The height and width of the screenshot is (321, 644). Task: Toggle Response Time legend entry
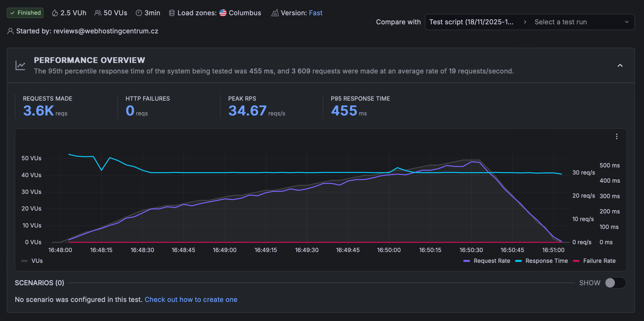pos(546,261)
